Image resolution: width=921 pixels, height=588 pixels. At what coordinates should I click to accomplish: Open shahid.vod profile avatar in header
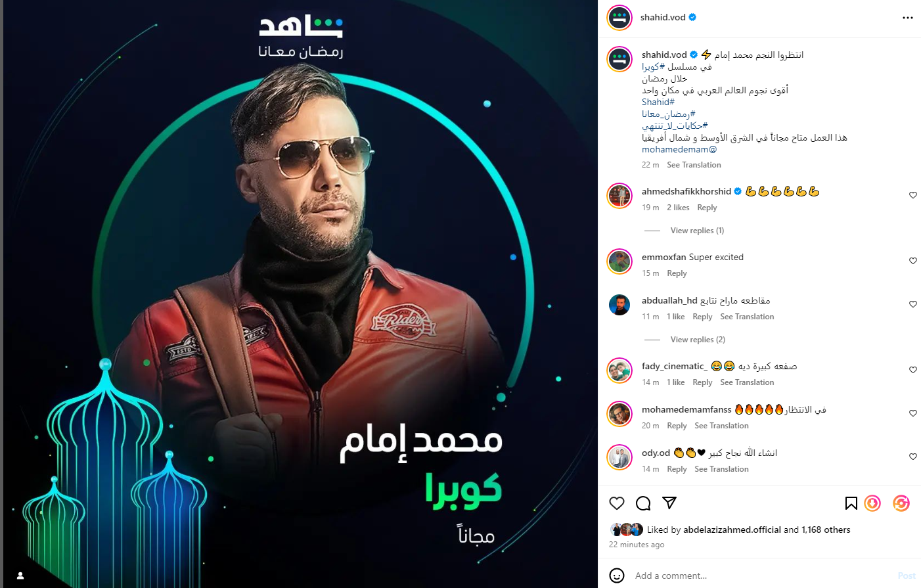coord(619,18)
